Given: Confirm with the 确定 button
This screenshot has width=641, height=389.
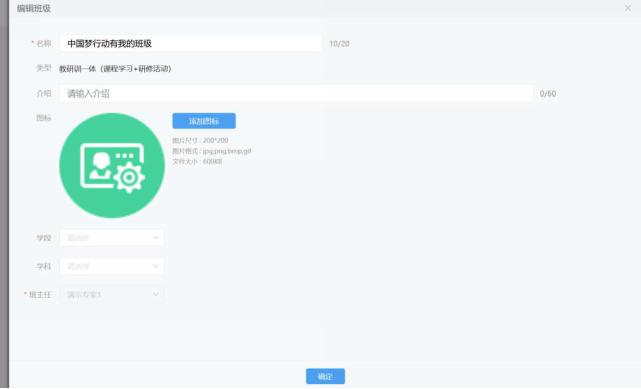Looking at the screenshot, I should [325, 376].
